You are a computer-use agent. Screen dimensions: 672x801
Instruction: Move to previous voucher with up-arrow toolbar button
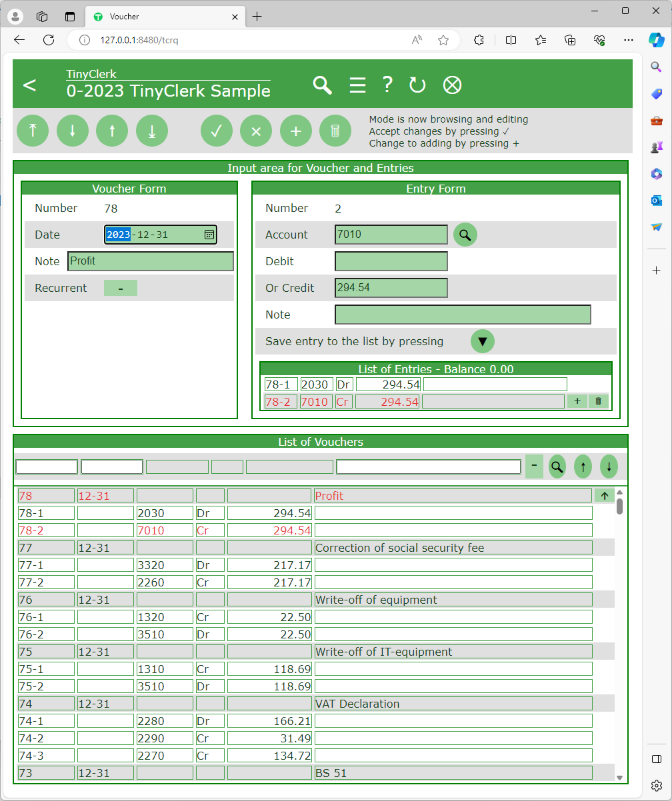coord(112,131)
